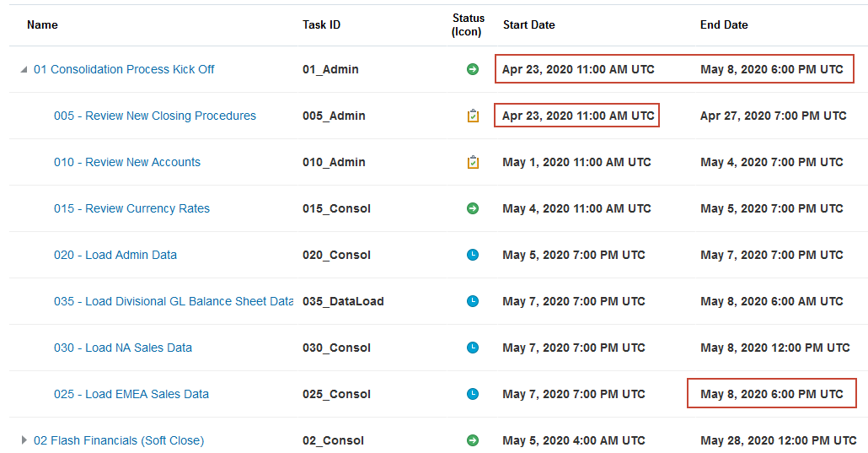
Task: Open the 020 - Load Admin Data task
Action: pos(115,255)
